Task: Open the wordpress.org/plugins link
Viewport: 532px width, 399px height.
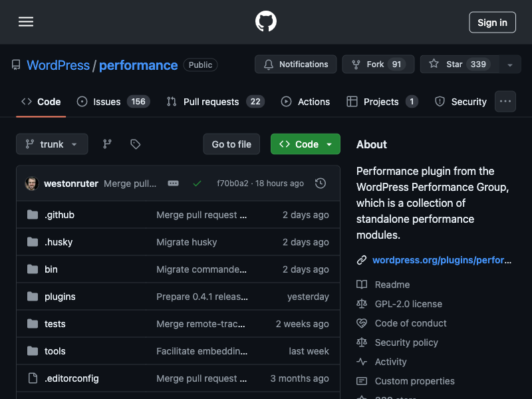Action: click(x=442, y=260)
